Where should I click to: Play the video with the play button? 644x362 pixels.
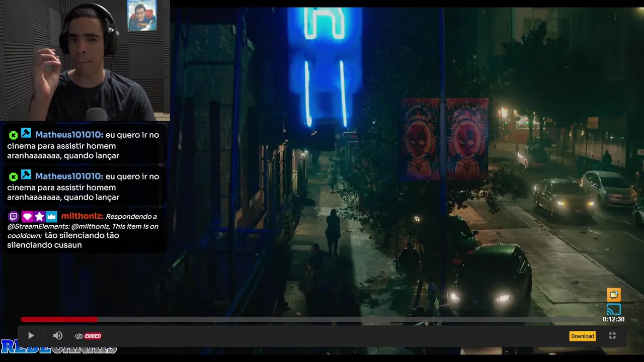(x=31, y=336)
